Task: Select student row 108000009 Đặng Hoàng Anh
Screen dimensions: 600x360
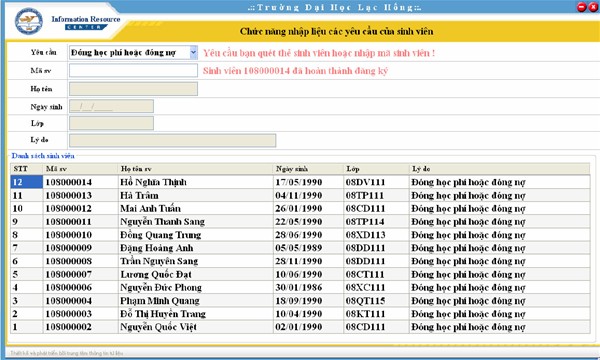Action: [300, 248]
